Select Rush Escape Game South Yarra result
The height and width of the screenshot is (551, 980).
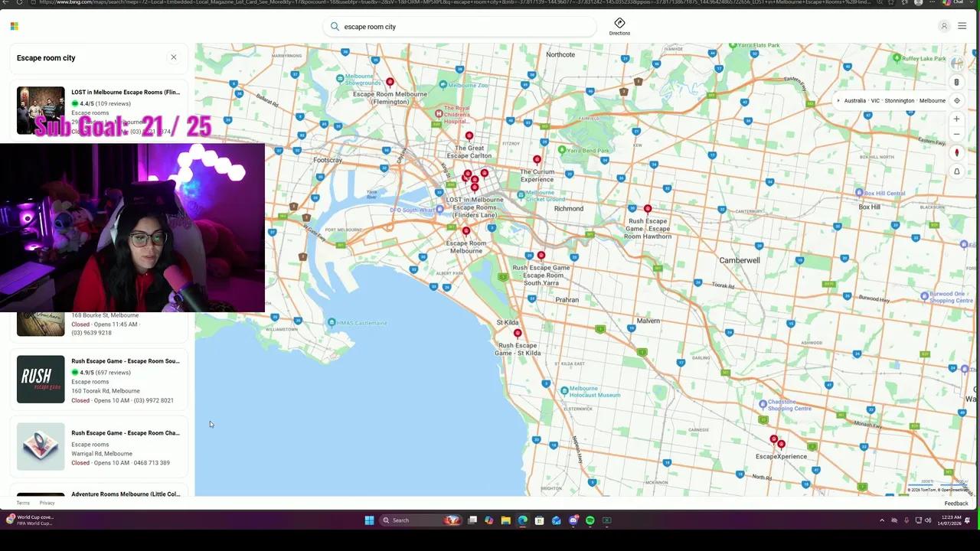126,361
